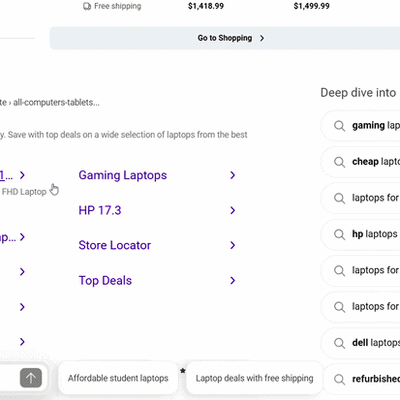The height and width of the screenshot is (400, 400).
Task: Open the HP 17.3 link
Action: (100, 210)
